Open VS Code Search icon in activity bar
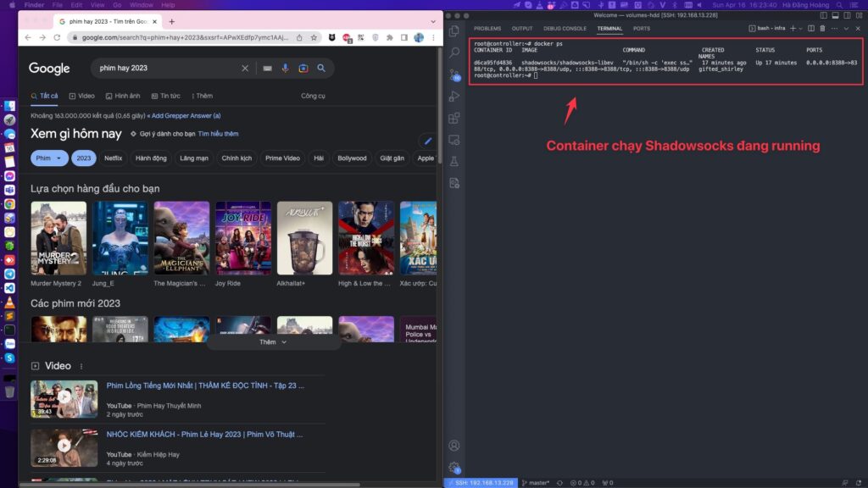Image resolution: width=868 pixels, height=488 pixels. [x=454, y=53]
